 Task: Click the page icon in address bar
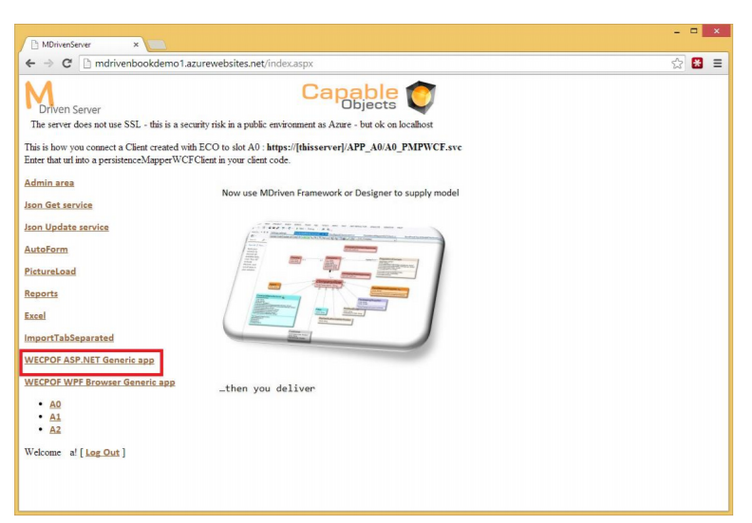point(87,63)
